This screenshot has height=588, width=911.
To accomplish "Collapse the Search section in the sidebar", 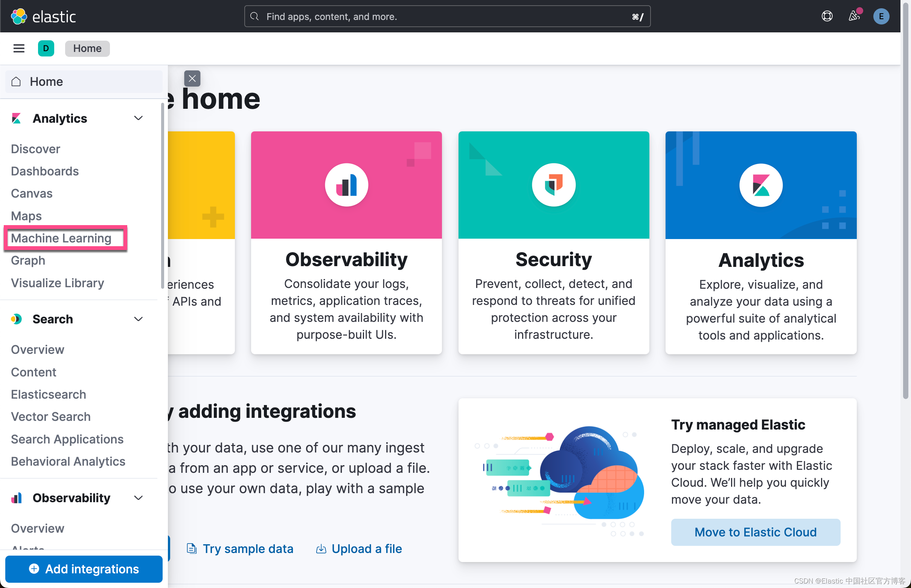I will pyautogui.click(x=138, y=319).
